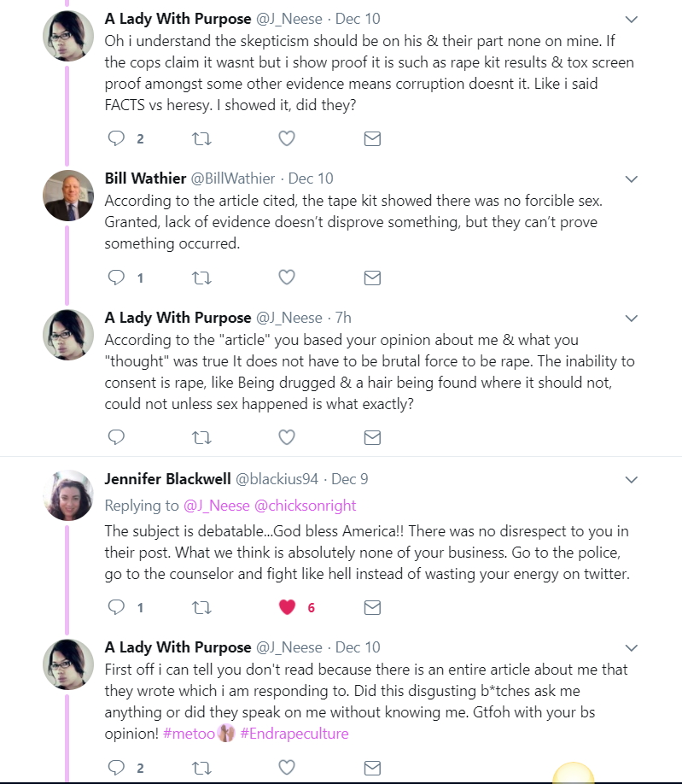Open the chevron menu on the 7h tweet
Screen dimensions: 682x784
[632, 319]
